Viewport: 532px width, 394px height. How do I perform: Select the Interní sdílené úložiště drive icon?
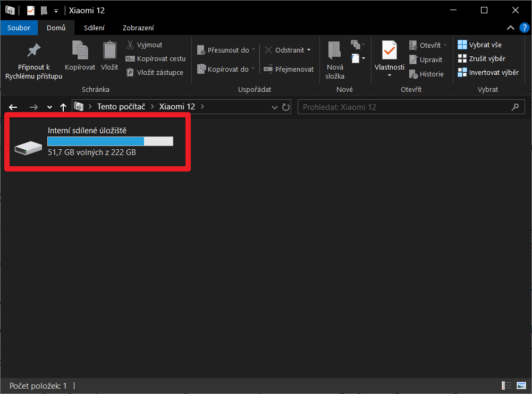pos(28,148)
